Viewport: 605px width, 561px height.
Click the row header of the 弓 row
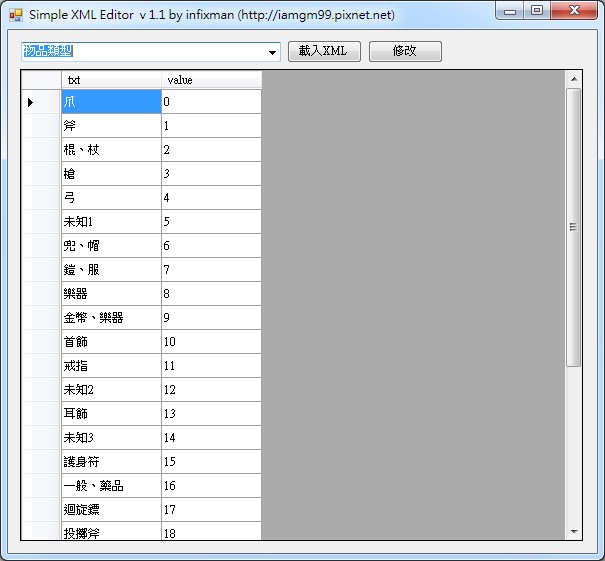(x=41, y=198)
